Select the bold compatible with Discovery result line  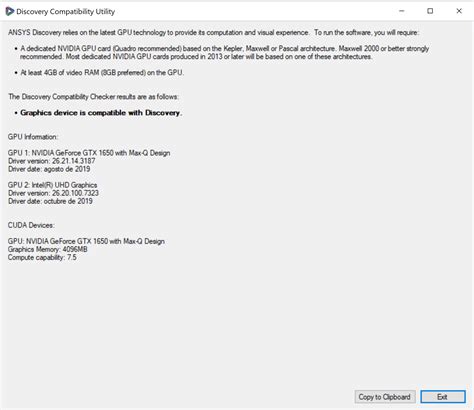[x=101, y=113]
